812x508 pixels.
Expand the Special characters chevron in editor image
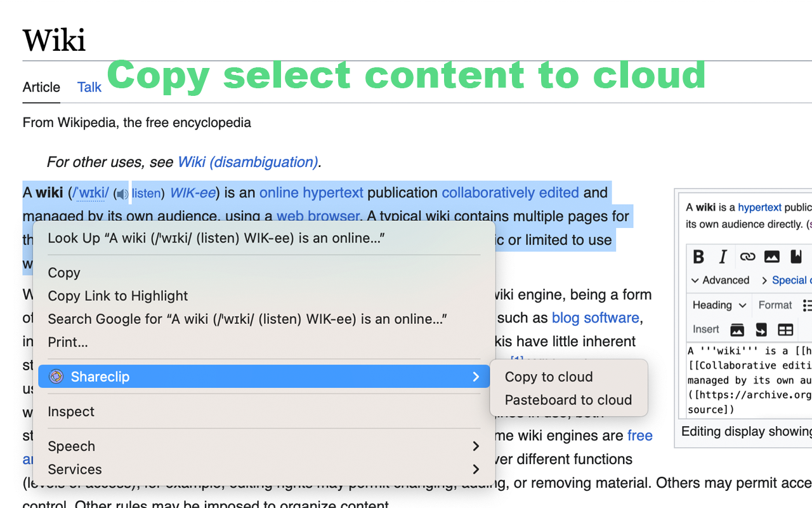(x=764, y=280)
